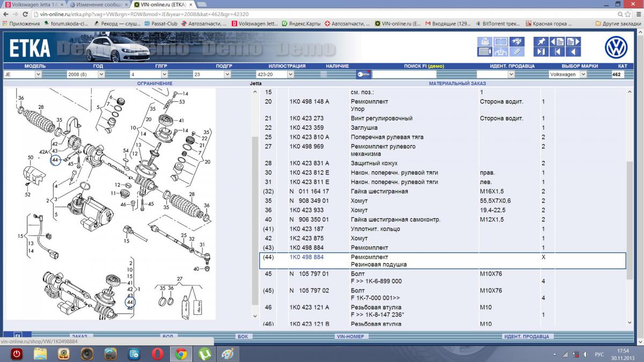
Task: Select part row 1K0 423 831 A Защитный кожух
Action: (443, 163)
